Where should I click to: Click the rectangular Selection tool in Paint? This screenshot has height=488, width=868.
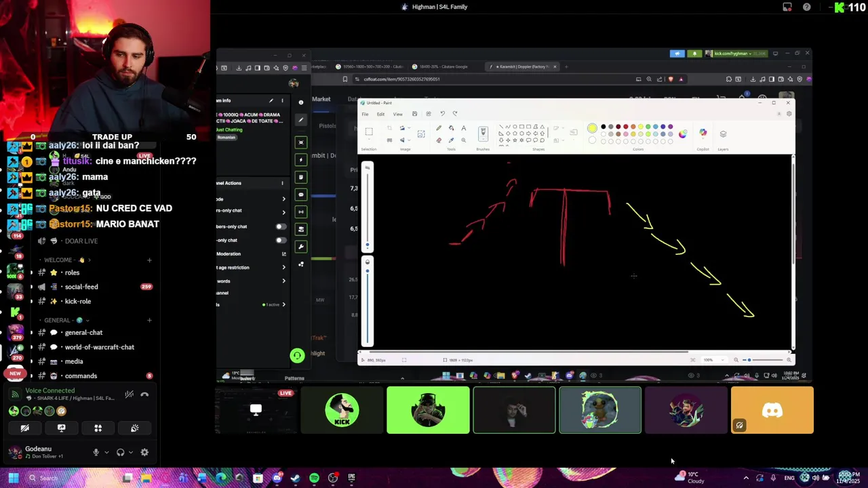tap(369, 131)
